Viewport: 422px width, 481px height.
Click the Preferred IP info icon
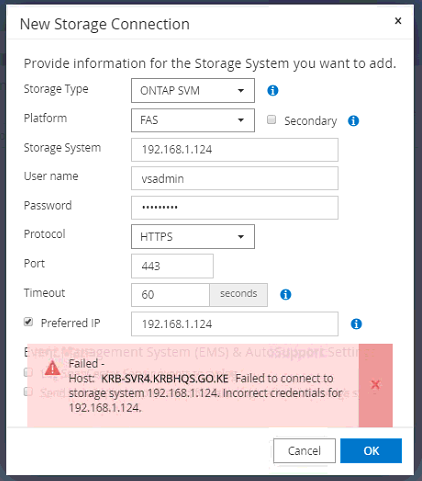[356, 324]
